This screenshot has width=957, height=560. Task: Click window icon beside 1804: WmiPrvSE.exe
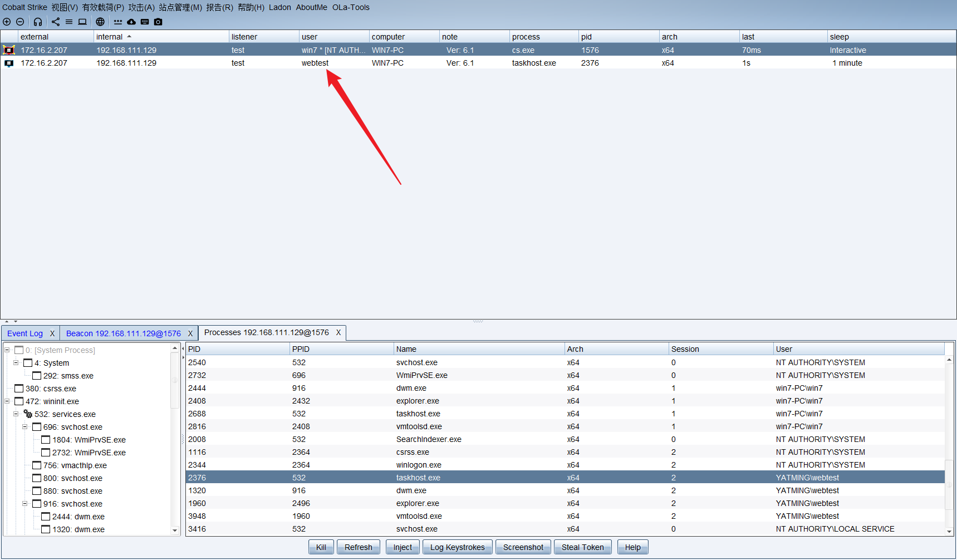pos(46,440)
